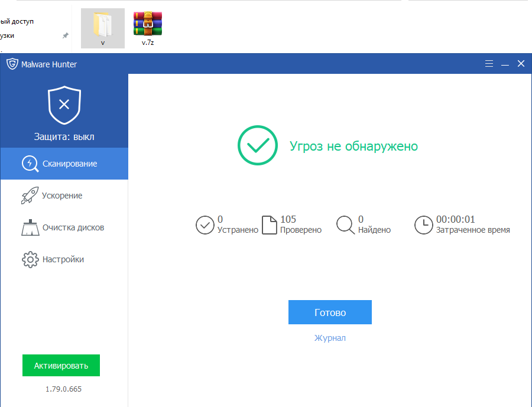Click the 00:00:01 elapsed time value

tap(455, 219)
